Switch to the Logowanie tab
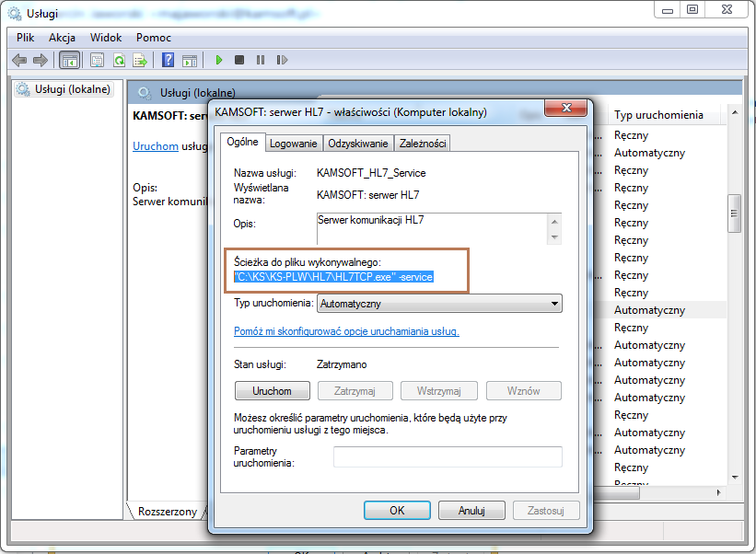 coord(293,144)
